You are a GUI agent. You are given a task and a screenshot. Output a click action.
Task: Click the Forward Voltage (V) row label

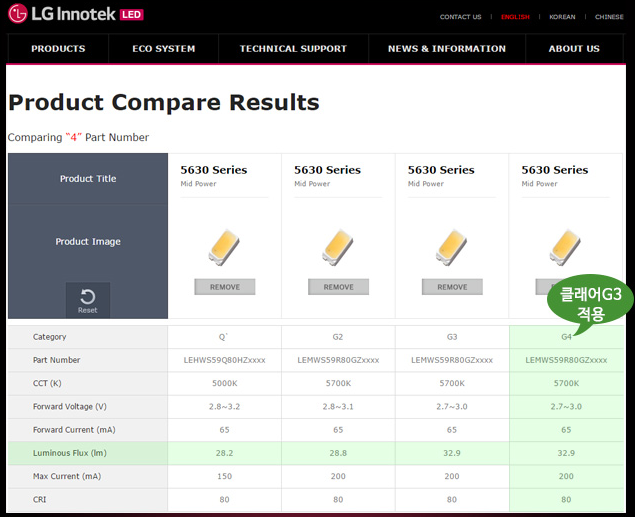70,406
